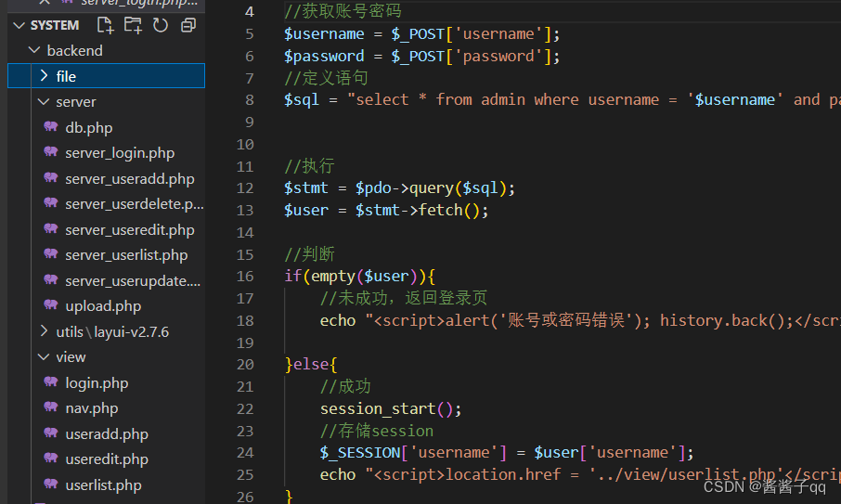841x504 pixels.
Task: Expand the file folder
Action: click(44, 75)
